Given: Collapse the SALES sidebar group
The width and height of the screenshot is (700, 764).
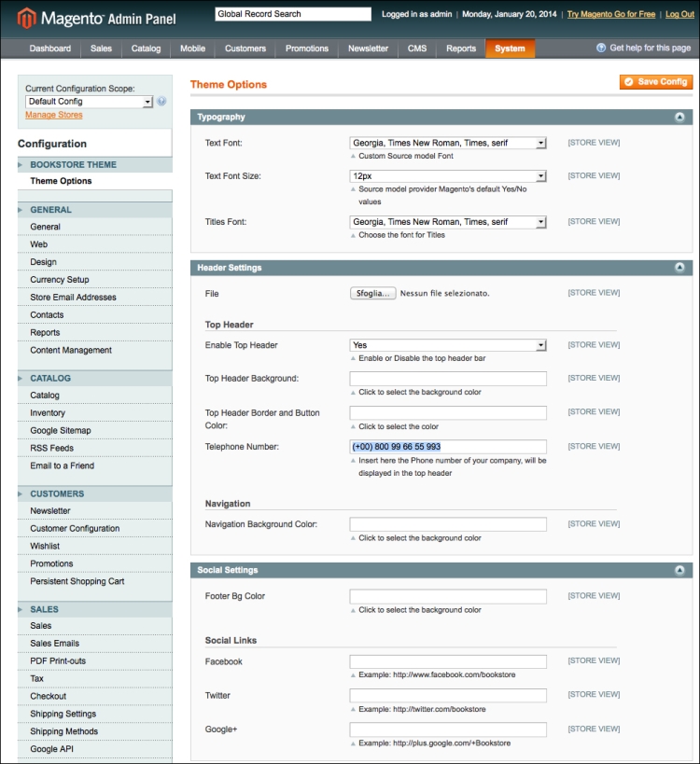Looking at the screenshot, I should coord(95,609).
